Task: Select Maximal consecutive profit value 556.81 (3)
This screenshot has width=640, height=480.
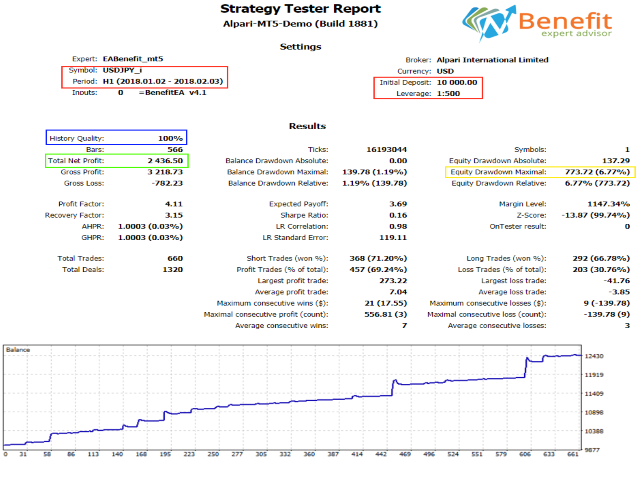Action: pyautogui.click(x=386, y=314)
